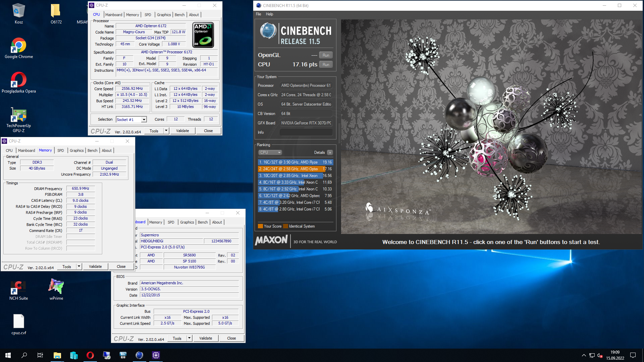Open About tab in top CPU-Z window

[194, 15]
